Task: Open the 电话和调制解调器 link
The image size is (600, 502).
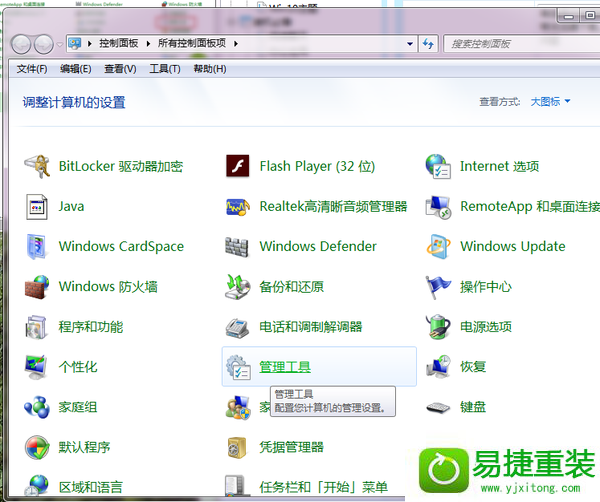Action: pos(311,327)
